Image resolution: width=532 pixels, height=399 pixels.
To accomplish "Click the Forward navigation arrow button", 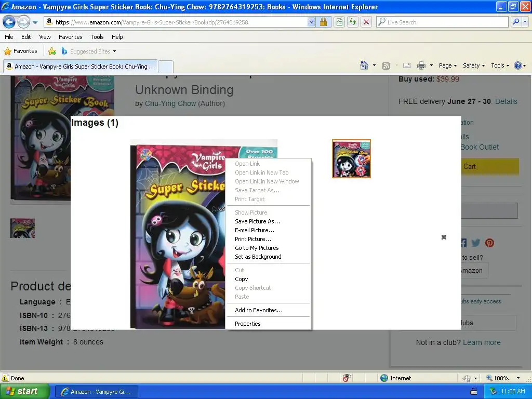I will coord(23,22).
